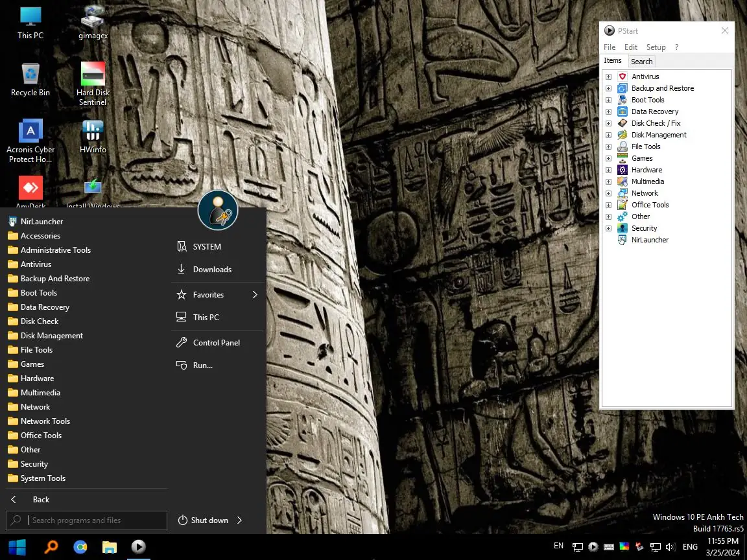Open Acronis Cyber Protect desktop icon
Screen dimensions: 747x560
[x=30, y=132]
